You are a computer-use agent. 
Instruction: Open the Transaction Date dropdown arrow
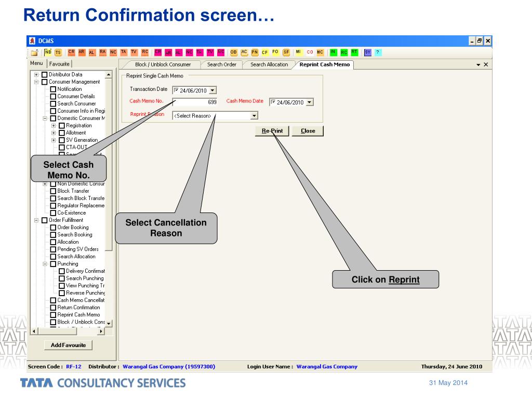click(x=212, y=90)
